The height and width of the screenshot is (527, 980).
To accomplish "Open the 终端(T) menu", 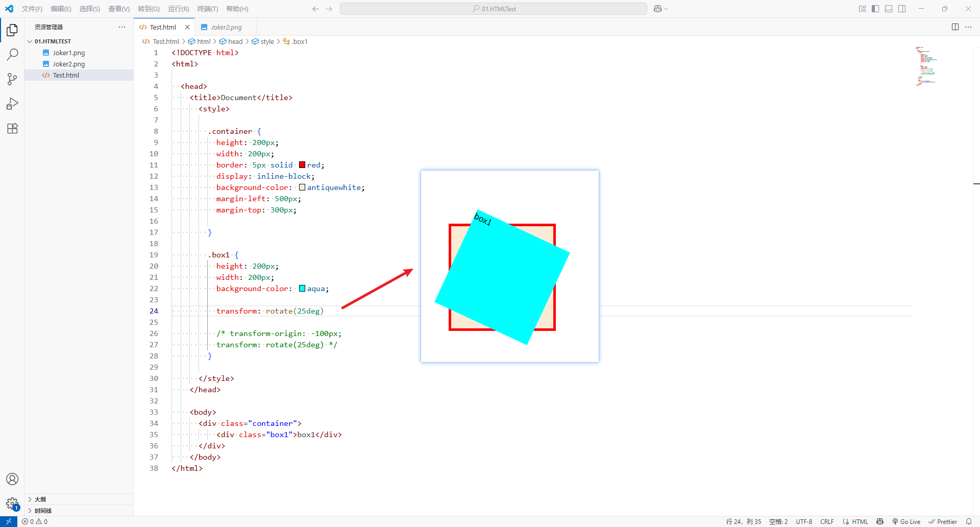I will tap(207, 9).
